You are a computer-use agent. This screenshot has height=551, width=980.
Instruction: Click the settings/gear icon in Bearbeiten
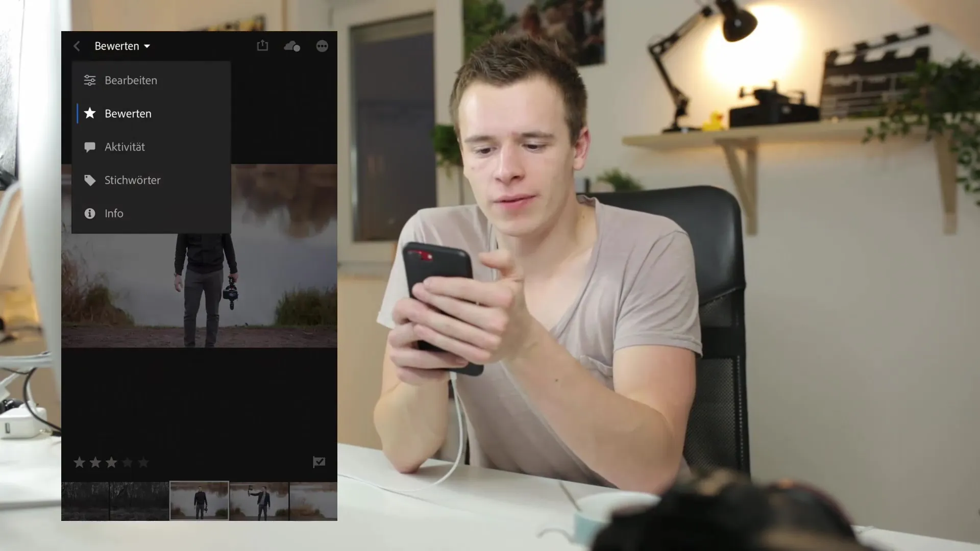coord(89,80)
